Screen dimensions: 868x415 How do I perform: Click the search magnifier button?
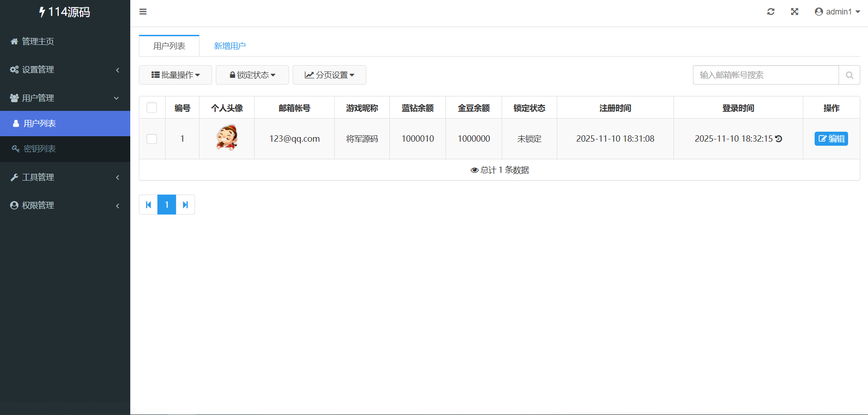[849, 75]
